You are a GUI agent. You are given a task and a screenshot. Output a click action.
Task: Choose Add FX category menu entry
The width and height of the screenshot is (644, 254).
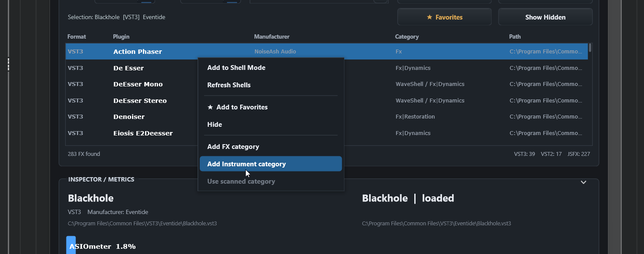271,147
